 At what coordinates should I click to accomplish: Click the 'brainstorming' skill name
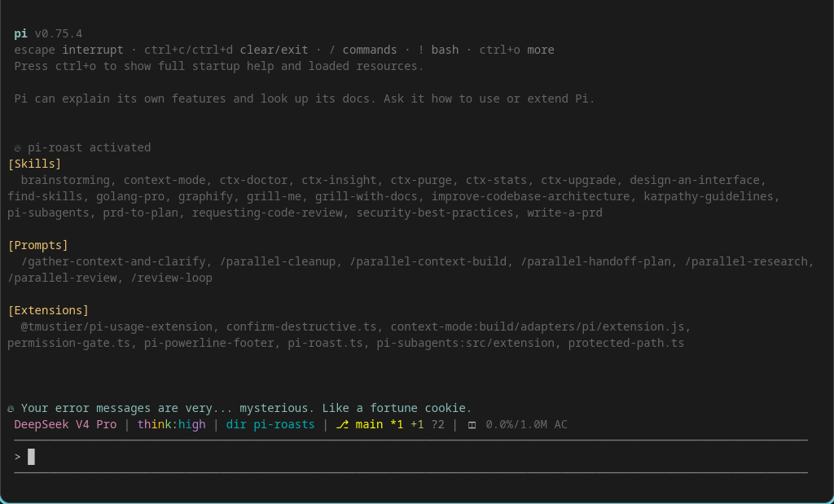pos(65,180)
